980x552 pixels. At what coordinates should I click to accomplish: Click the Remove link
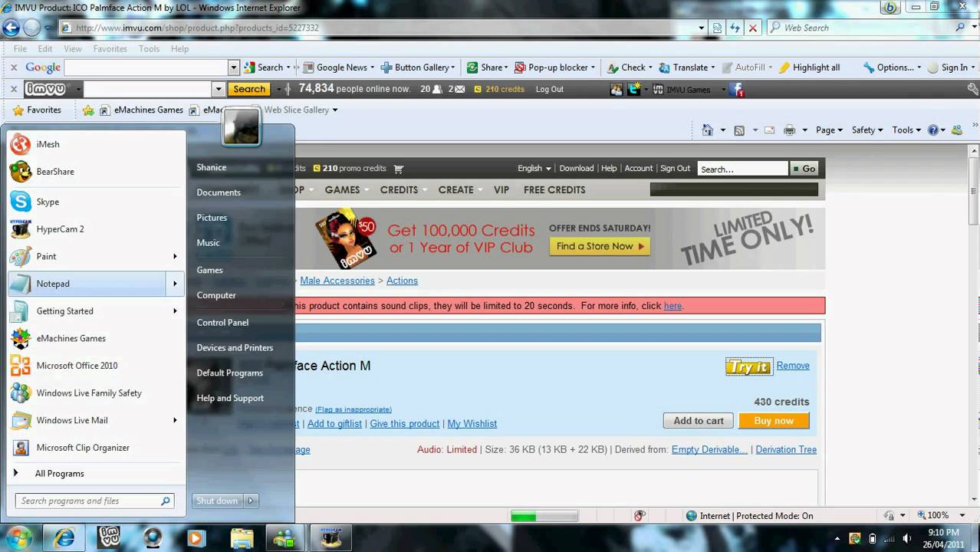[793, 366]
